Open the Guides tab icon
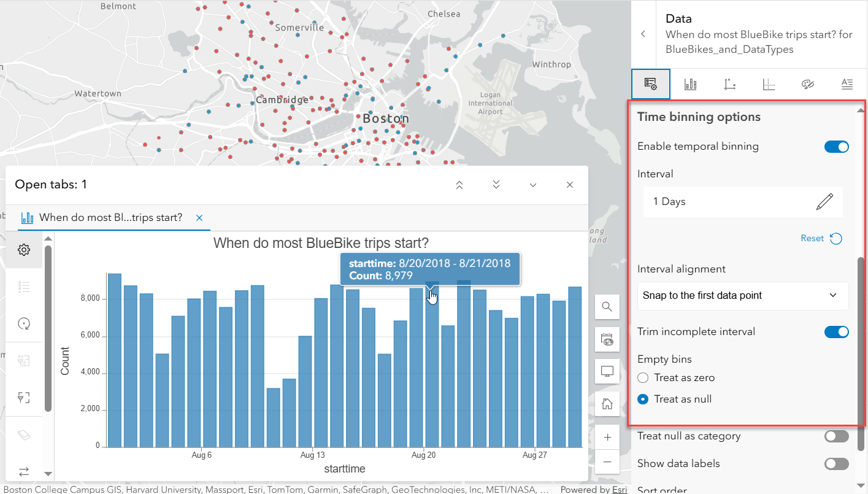Screen dimensions: 868x494 tap(769, 85)
